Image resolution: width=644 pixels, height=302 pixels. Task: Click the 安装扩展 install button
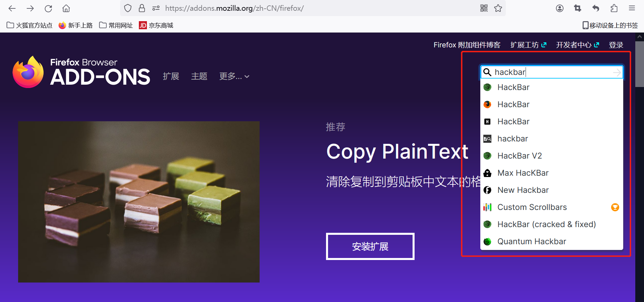[370, 247]
